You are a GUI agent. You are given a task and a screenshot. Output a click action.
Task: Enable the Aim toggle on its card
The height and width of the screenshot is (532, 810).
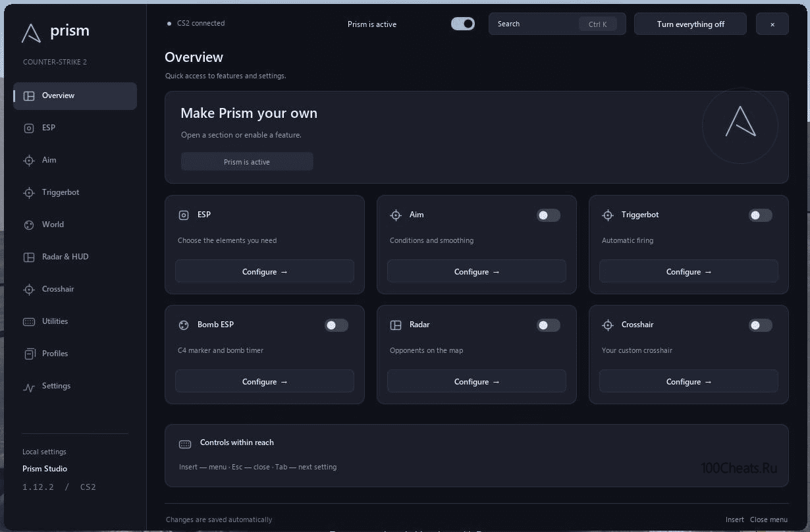(x=548, y=215)
